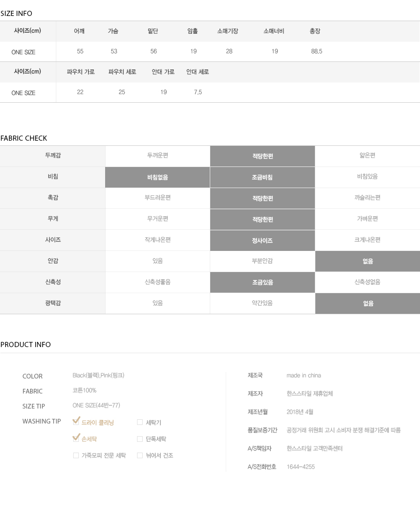Select the Black(블랙),Pink(핑크) color text
This screenshot has width=420, height=507.
pyautogui.click(x=99, y=375)
